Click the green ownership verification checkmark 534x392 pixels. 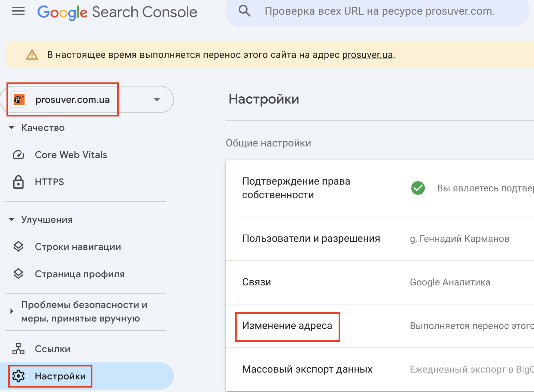[x=418, y=188]
